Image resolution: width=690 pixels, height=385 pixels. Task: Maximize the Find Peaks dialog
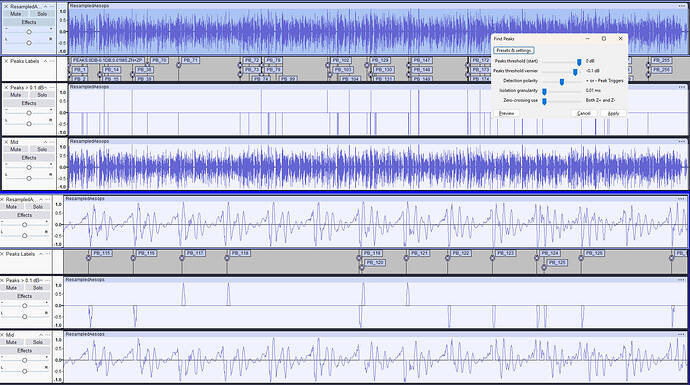(x=604, y=39)
